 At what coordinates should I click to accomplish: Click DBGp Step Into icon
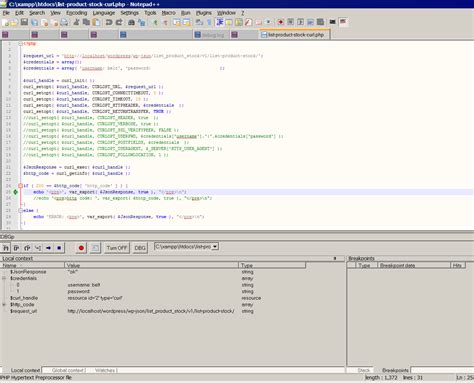click(6, 248)
